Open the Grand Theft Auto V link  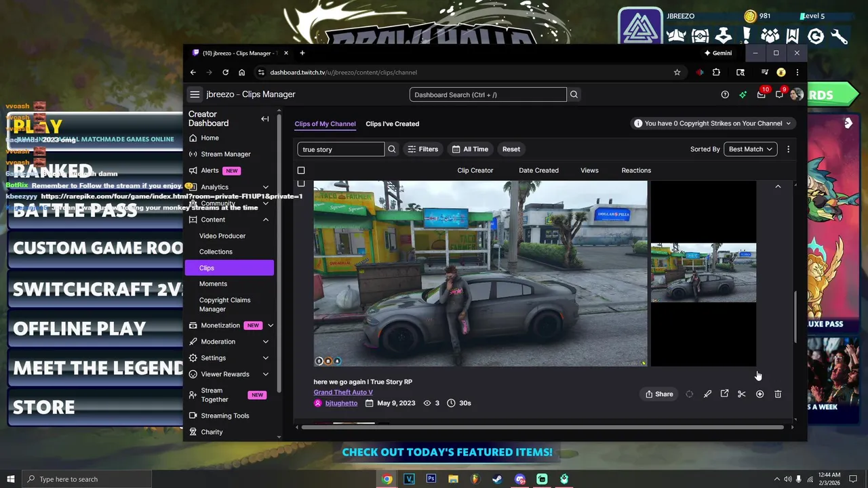pyautogui.click(x=343, y=392)
